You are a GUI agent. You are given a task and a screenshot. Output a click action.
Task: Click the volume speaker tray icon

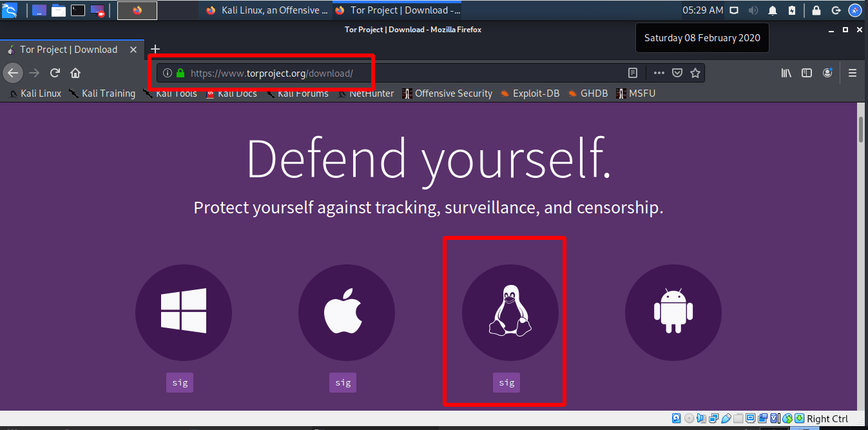[x=753, y=10]
